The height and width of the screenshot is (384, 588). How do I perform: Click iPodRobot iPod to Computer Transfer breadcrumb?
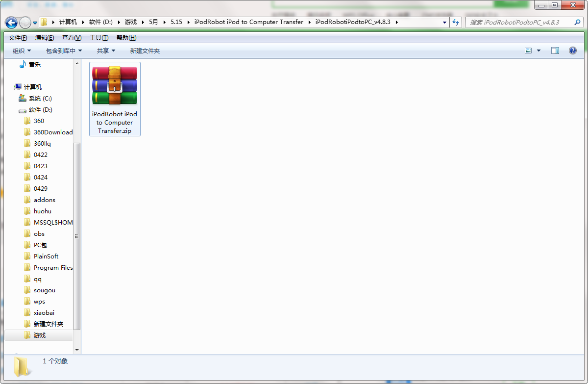pyautogui.click(x=248, y=22)
